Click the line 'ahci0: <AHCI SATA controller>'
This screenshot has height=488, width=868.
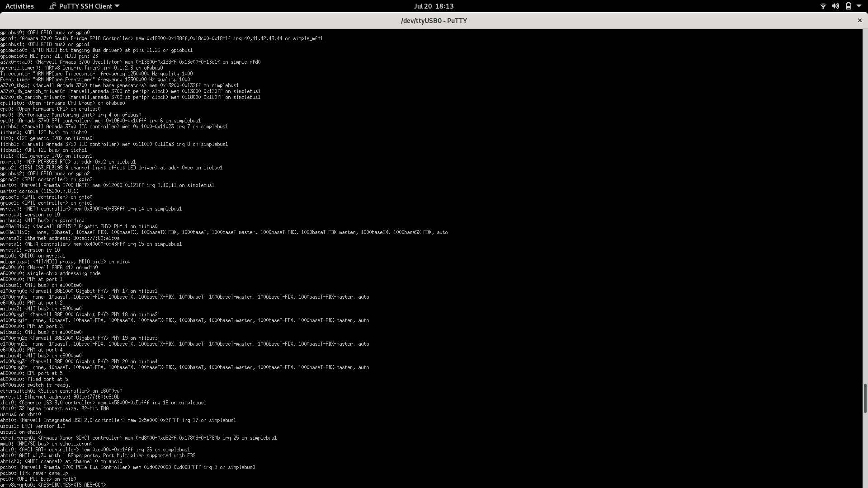(x=95, y=450)
